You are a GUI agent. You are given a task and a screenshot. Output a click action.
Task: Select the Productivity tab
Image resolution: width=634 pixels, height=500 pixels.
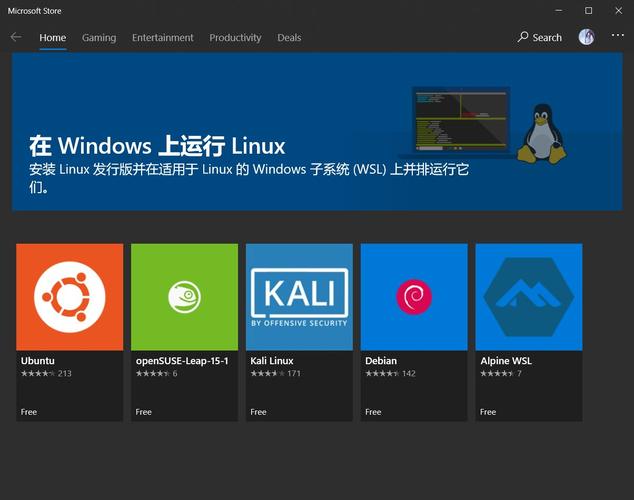[x=235, y=38]
